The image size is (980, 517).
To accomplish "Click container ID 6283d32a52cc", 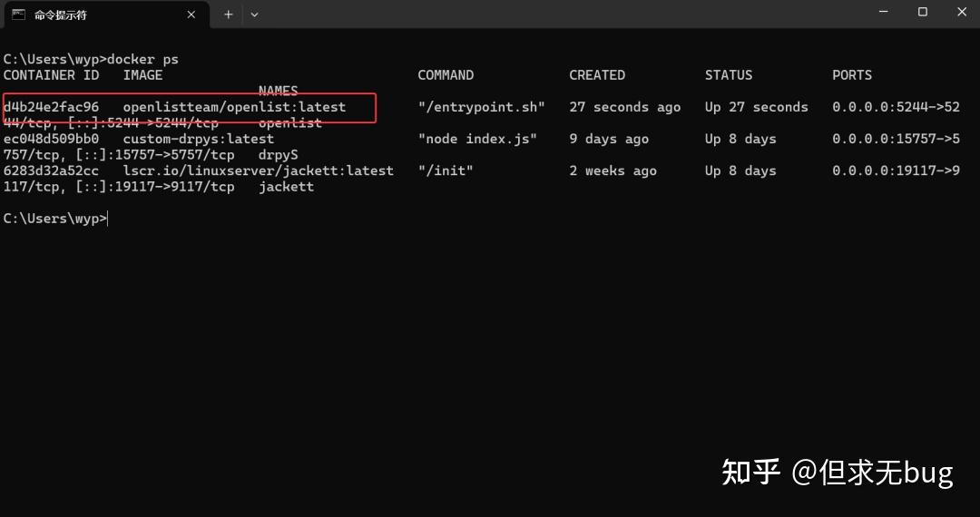I will tap(51, 171).
